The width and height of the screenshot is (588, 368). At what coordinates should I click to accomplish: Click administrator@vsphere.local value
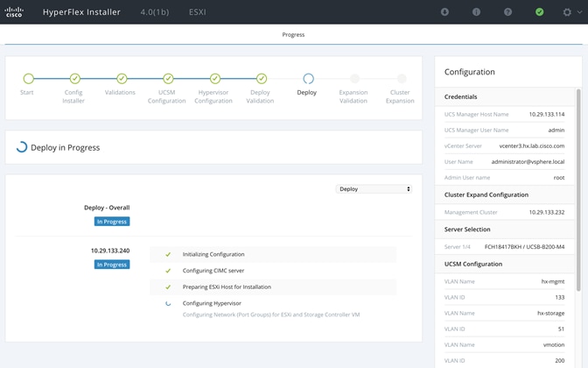528,162
